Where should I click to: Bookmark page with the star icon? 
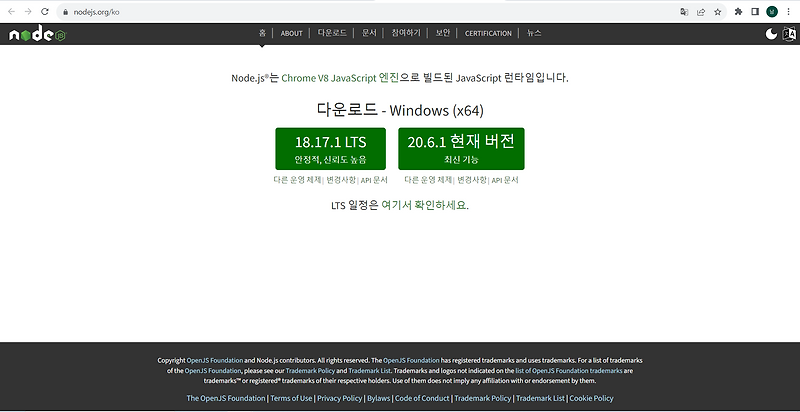(x=717, y=12)
